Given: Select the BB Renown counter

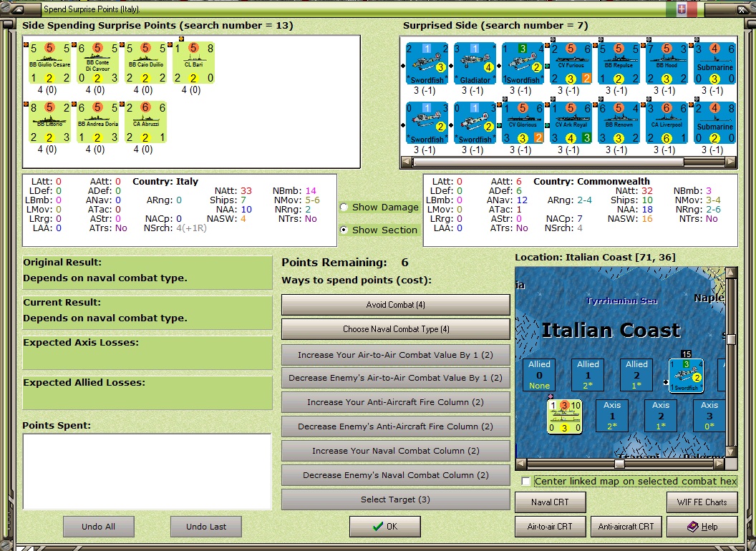Looking at the screenshot, I should point(619,122).
